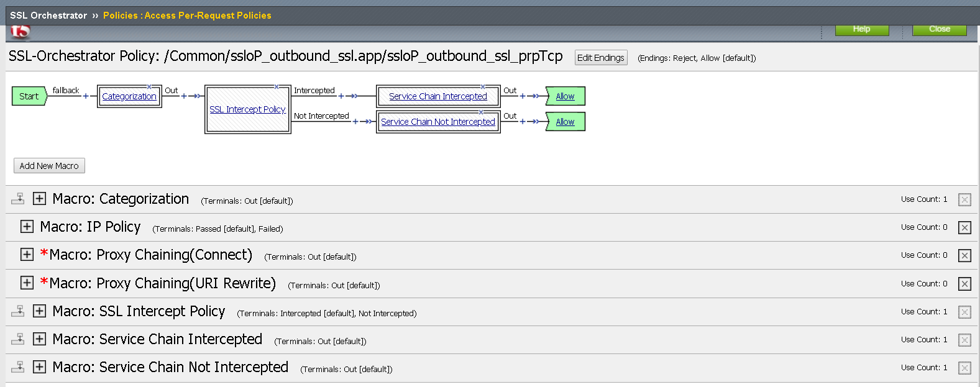The image size is (980, 387).
Task: Delete the IP Policy macro
Action: 964,227
